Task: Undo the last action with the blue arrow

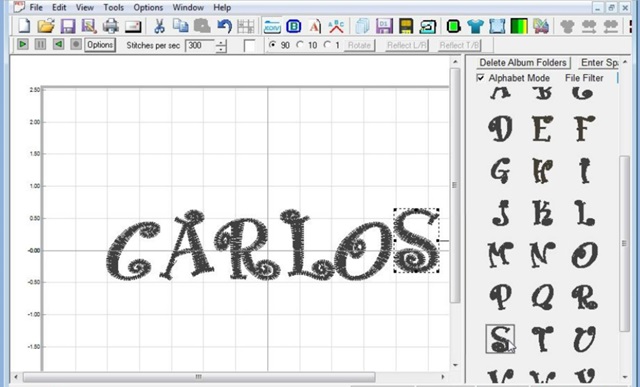Action: click(224, 26)
